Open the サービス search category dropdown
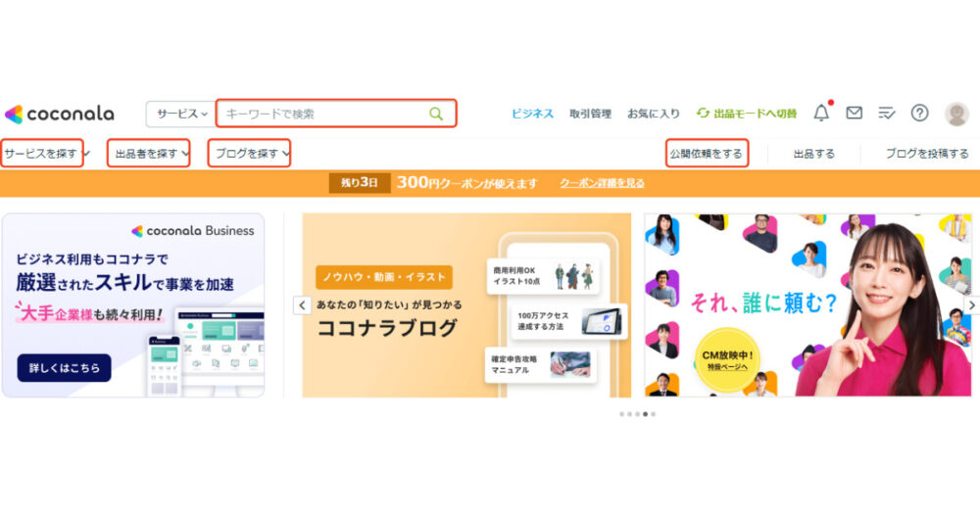This screenshot has height=514, width=980. [180, 114]
